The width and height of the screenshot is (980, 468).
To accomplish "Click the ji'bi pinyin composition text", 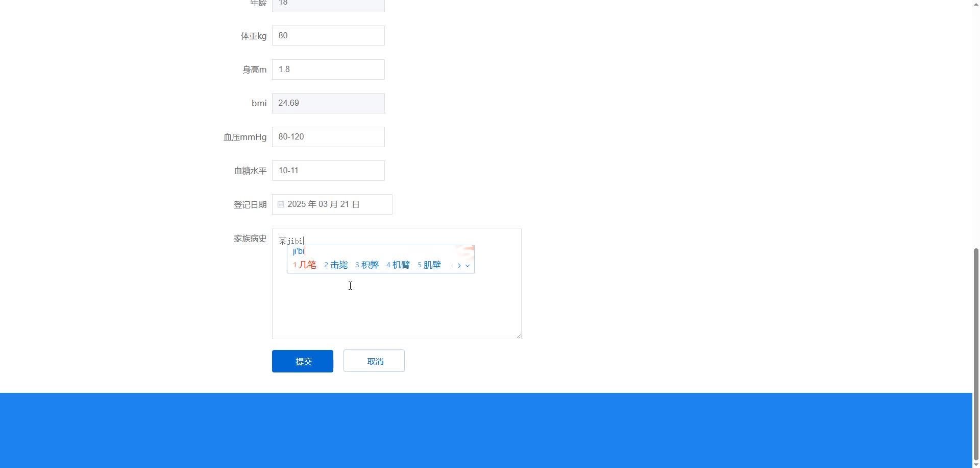I will click(299, 251).
